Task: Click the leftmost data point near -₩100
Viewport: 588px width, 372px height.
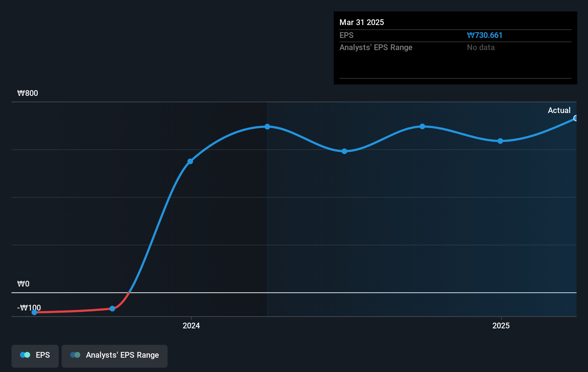Action: [x=34, y=312]
